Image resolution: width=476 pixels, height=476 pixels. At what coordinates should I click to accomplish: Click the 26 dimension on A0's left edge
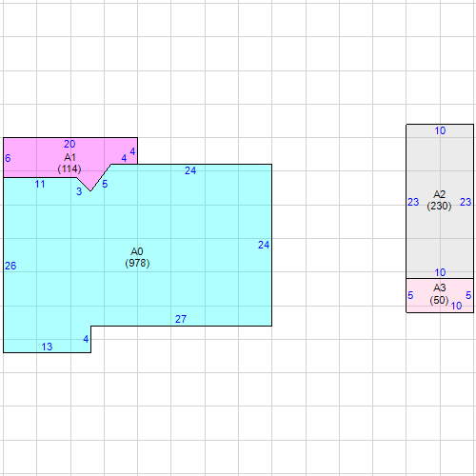pos(10,266)
